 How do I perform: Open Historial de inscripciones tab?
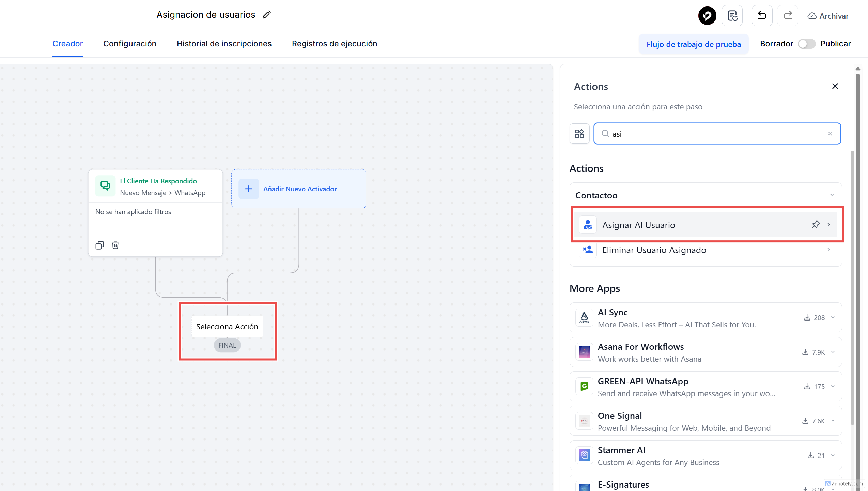coord(224,44)
